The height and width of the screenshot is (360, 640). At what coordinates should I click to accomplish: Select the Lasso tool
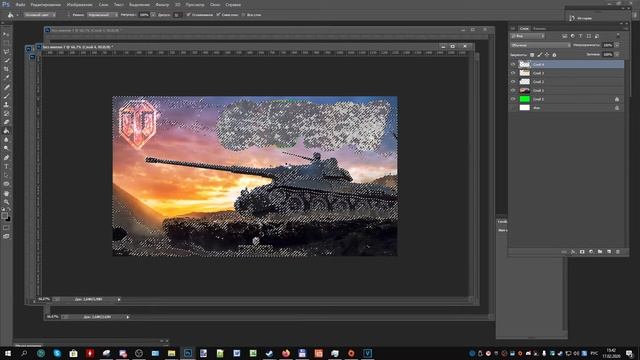[6, 52]
